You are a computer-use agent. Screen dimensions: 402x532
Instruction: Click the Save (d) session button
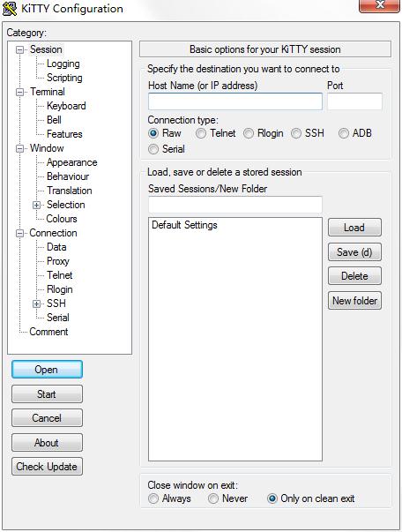tap(354, 252)
